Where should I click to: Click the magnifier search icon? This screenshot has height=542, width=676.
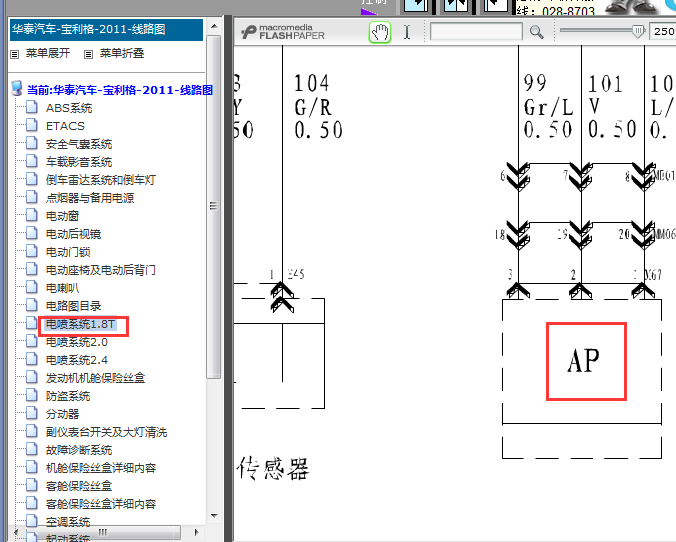[x=536, y=32]
